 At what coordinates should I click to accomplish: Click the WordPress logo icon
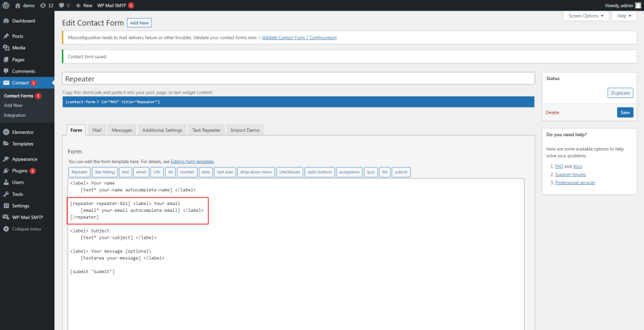pos(6,6)
